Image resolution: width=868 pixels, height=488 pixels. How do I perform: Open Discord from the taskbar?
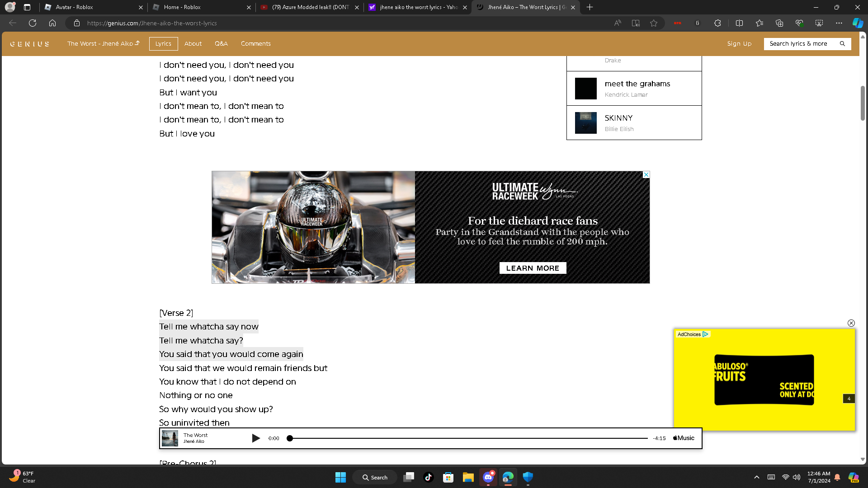[x=488, y=477]
